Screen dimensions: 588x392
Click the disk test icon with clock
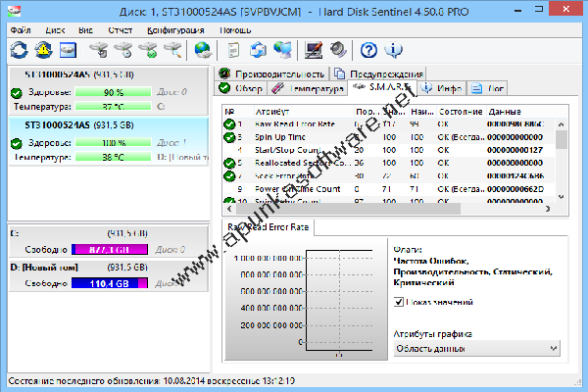(x=123, y=50)
